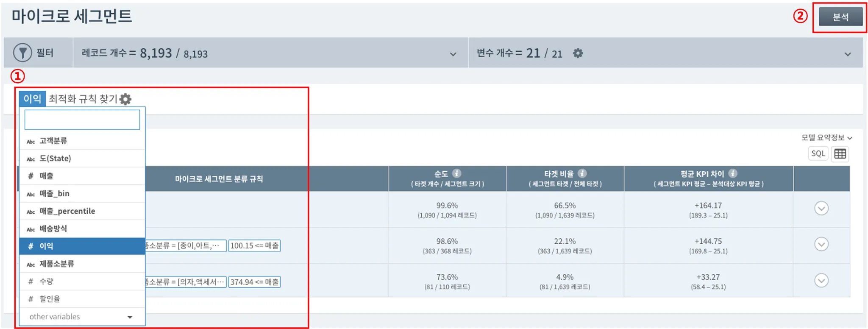The width and height of the screenshot is (868, 329).
Task: Click the 타겟 비율 column header
Action: click(565, 178)
